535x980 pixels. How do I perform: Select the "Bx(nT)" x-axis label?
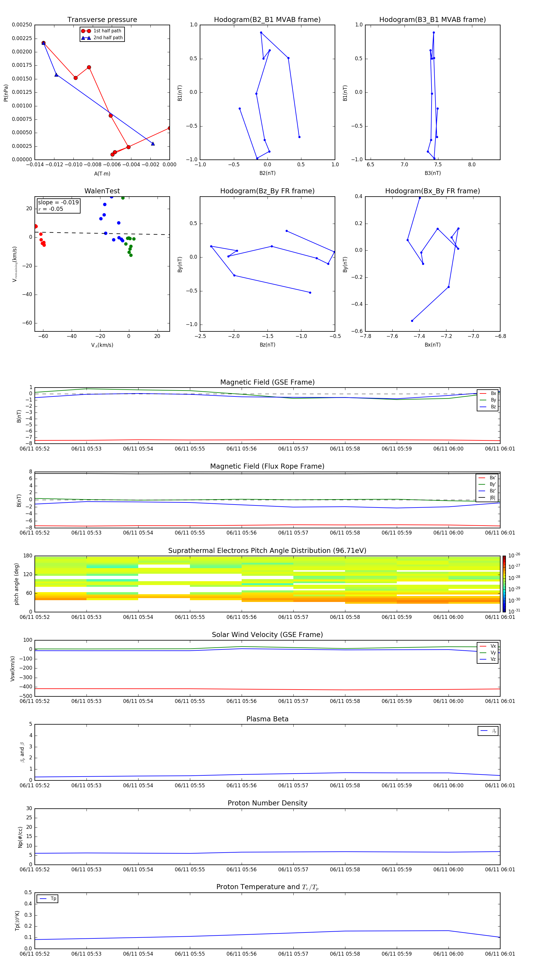click(432, 345)
